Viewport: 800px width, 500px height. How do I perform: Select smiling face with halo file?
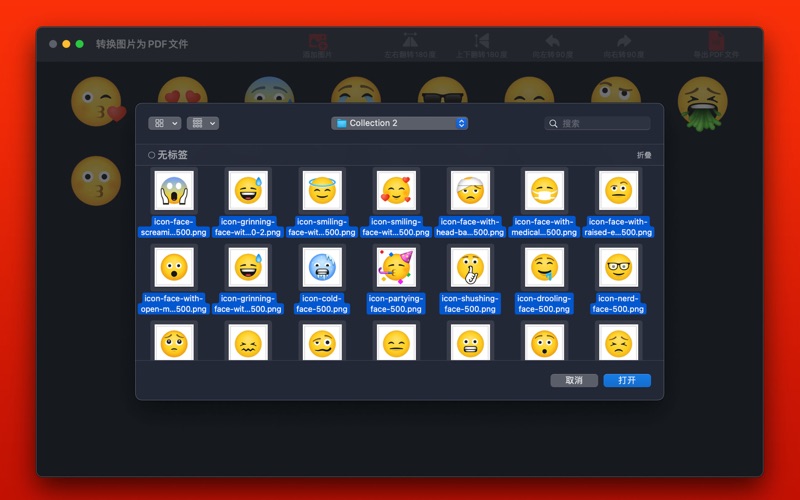[x=322, y=190]
